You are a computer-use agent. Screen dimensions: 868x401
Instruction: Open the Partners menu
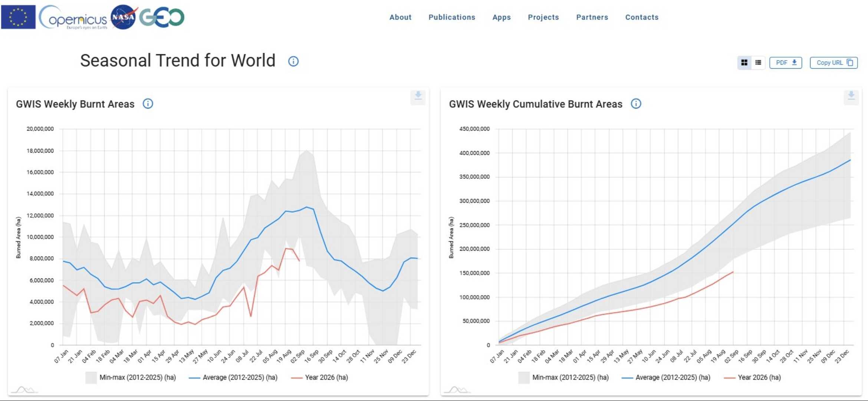click(592, 17)
